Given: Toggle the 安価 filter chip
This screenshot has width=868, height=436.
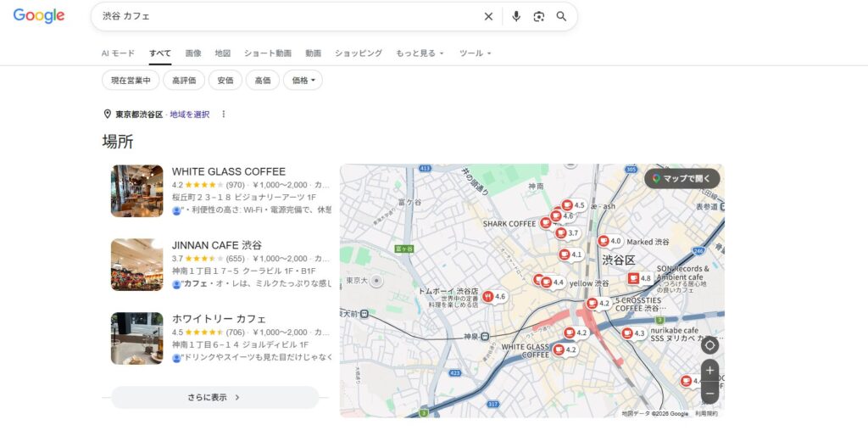Looking at the screenshot, I should point(225,81).
